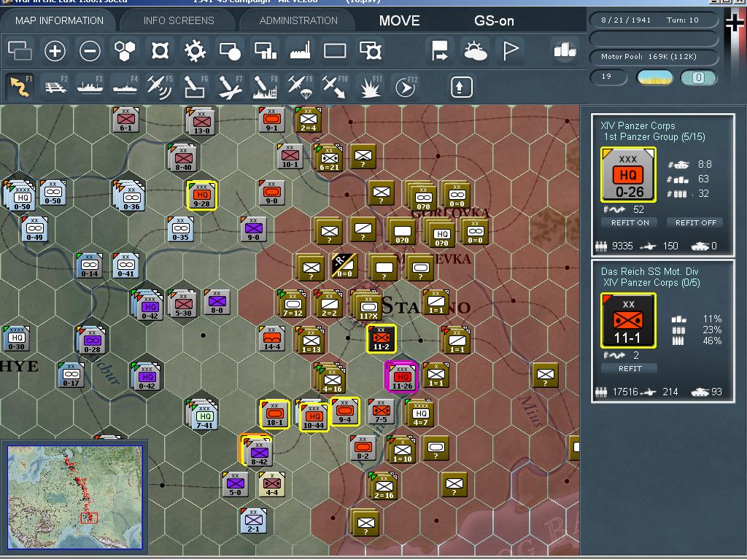The height and width of the screenshot is (560, 747).
Task: Select the 10-44 HQ unit on map
Action: (314, 416)
